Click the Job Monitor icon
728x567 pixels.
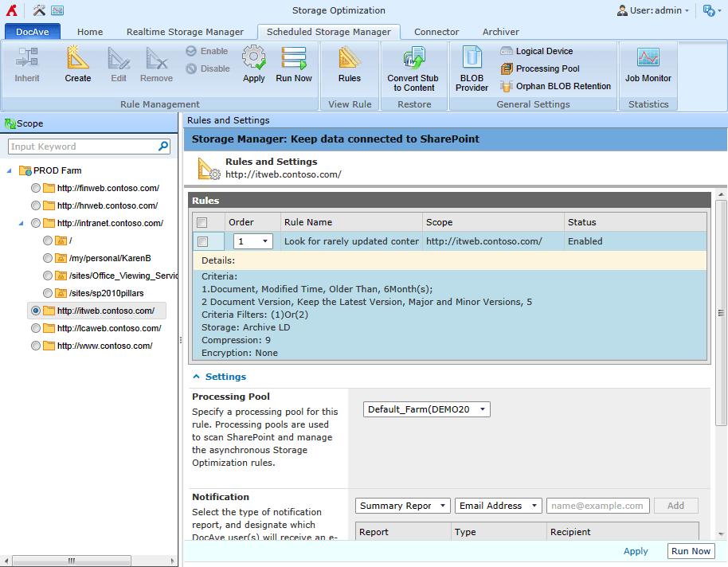[x=648, y=64]
